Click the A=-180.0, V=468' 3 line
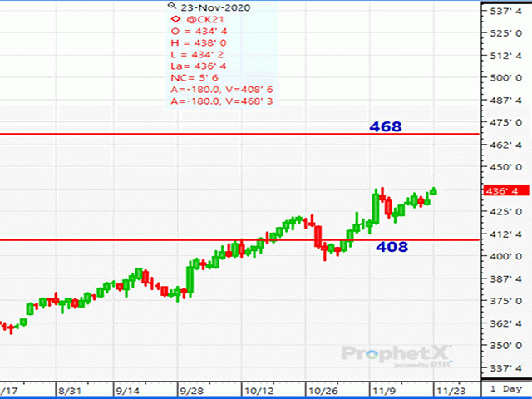 tap(222, 101)
